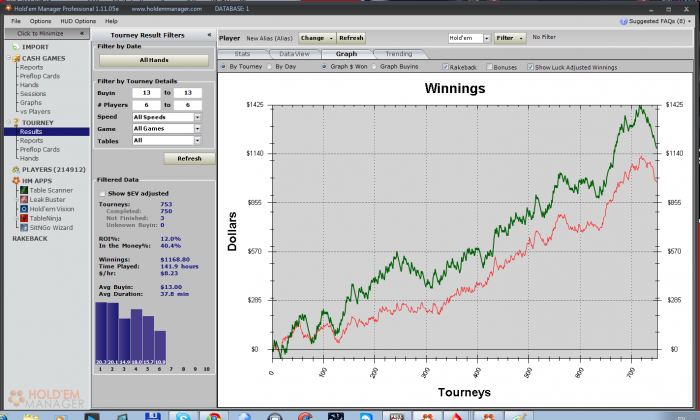Open the Options menu
700x420 pixels.
pos(40,21)
